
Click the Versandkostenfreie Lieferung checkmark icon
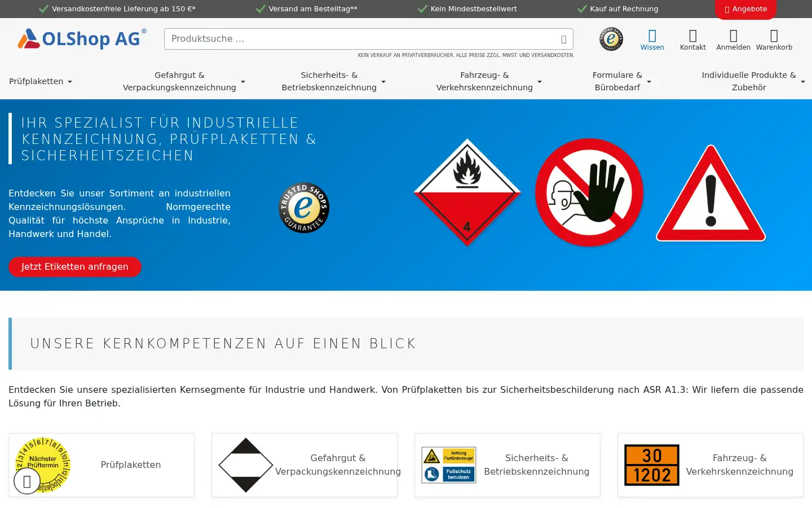[x=43, y=9]
